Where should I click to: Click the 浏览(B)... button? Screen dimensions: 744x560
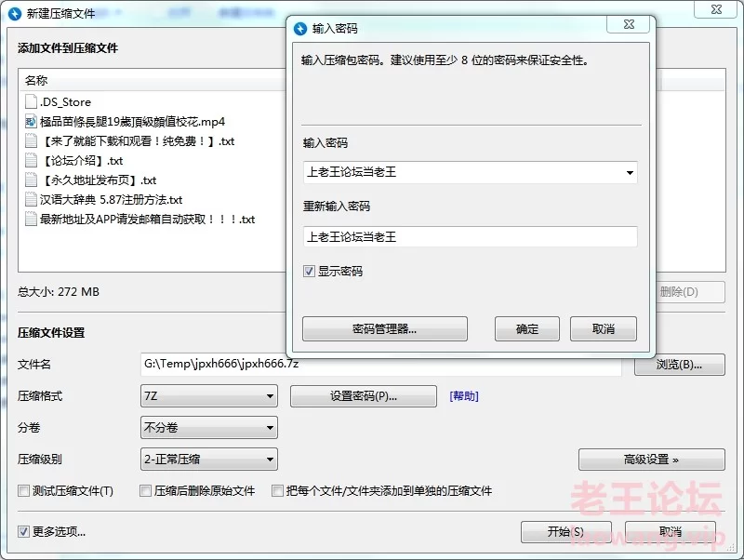click(x=680, y=365)
